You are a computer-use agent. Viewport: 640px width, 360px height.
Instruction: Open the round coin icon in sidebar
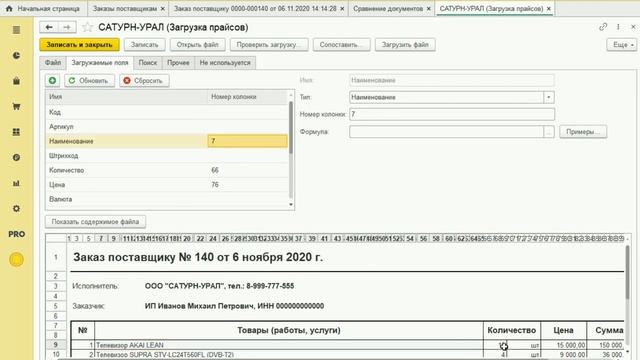(x=16, y=158)
